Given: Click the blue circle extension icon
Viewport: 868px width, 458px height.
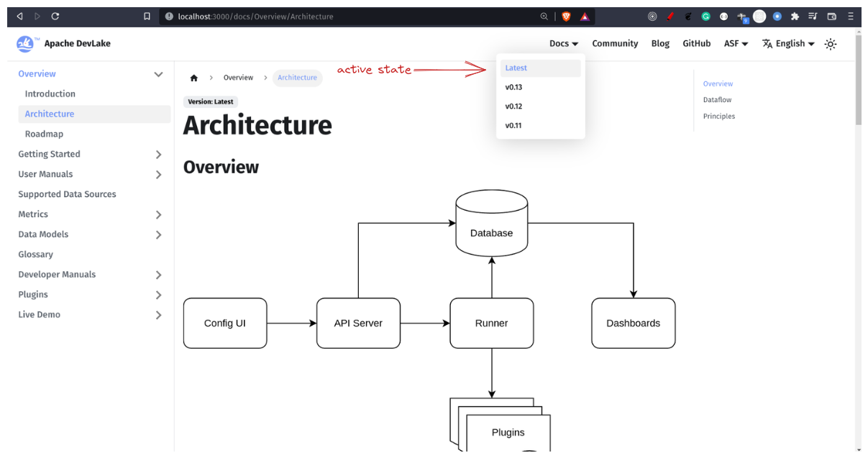Looking at the screenshot, I should [x=777, y=17].
